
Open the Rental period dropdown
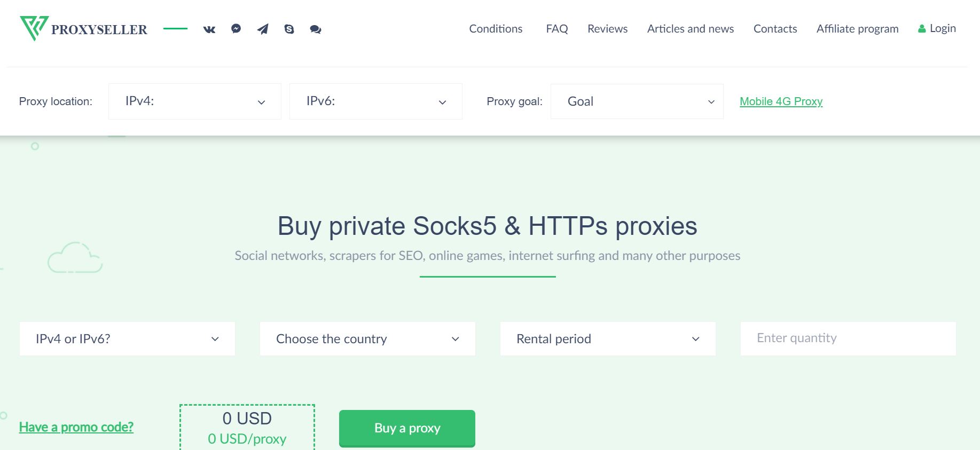point(608,338)
